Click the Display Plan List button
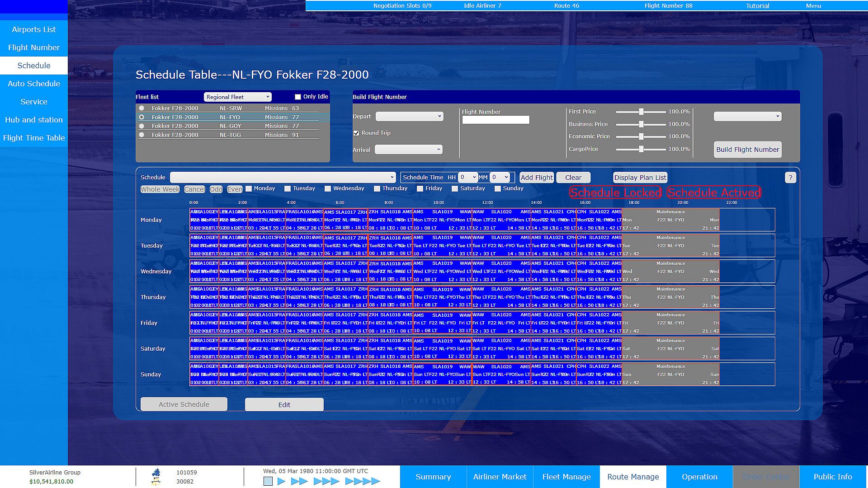Image resolution: width=868 pixels, height=488 pixels. (640, 178)
